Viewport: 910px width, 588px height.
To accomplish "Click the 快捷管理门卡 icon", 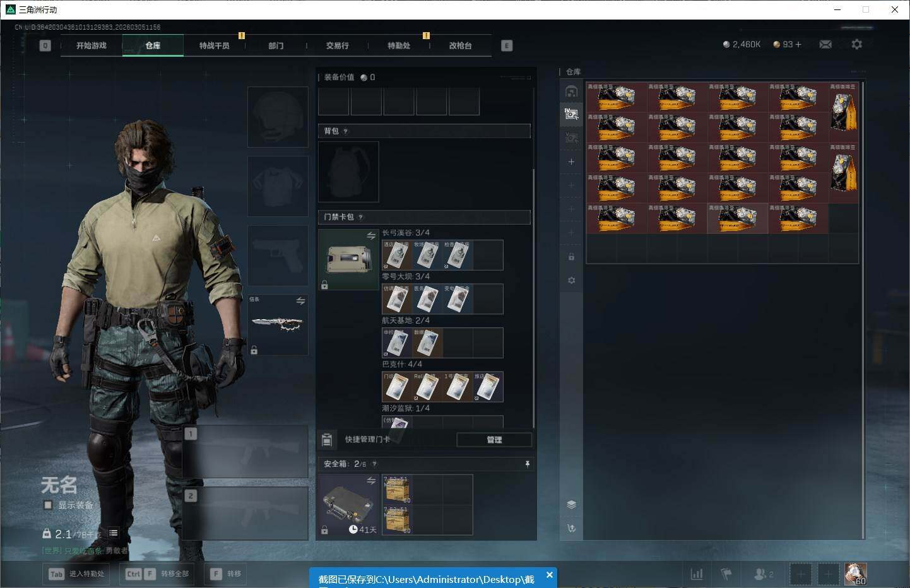I will (x=327, y=440).
